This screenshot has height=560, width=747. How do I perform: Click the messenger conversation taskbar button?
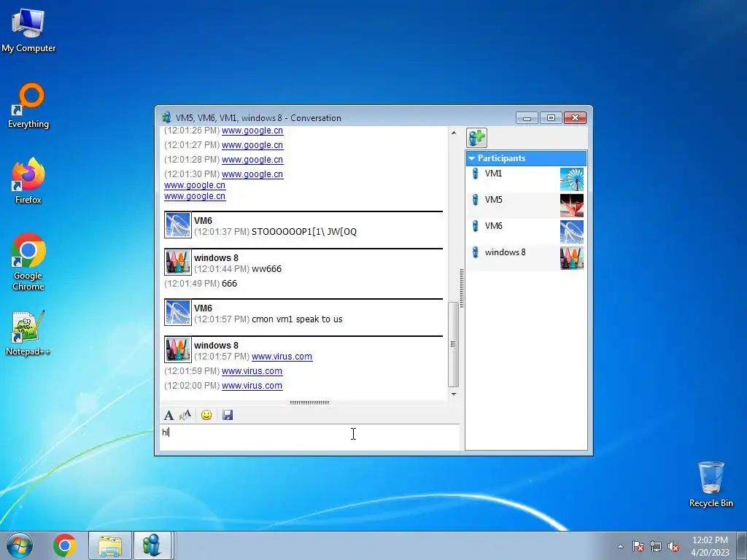pos(152,545)
